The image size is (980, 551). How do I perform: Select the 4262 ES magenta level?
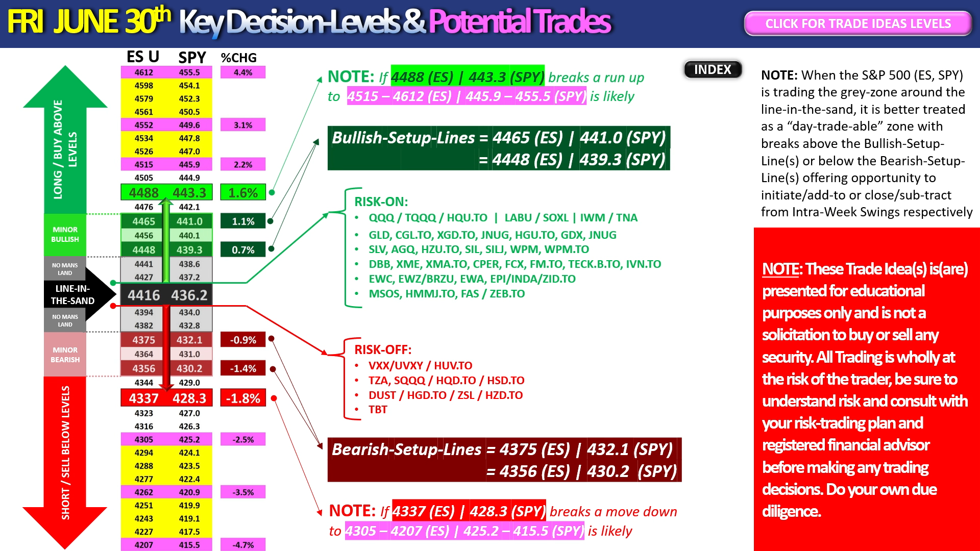point(144,492)
